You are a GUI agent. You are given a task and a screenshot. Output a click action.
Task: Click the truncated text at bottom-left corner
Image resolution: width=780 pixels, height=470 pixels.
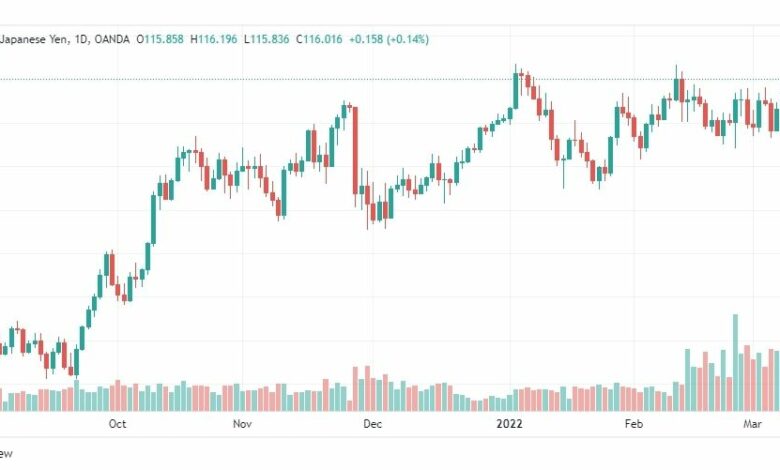(6, 453)
